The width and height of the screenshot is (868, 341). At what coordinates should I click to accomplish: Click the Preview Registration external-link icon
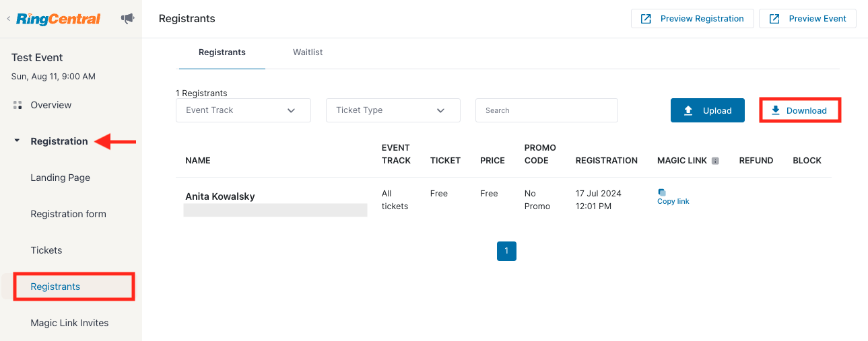[x=646, y=19]
